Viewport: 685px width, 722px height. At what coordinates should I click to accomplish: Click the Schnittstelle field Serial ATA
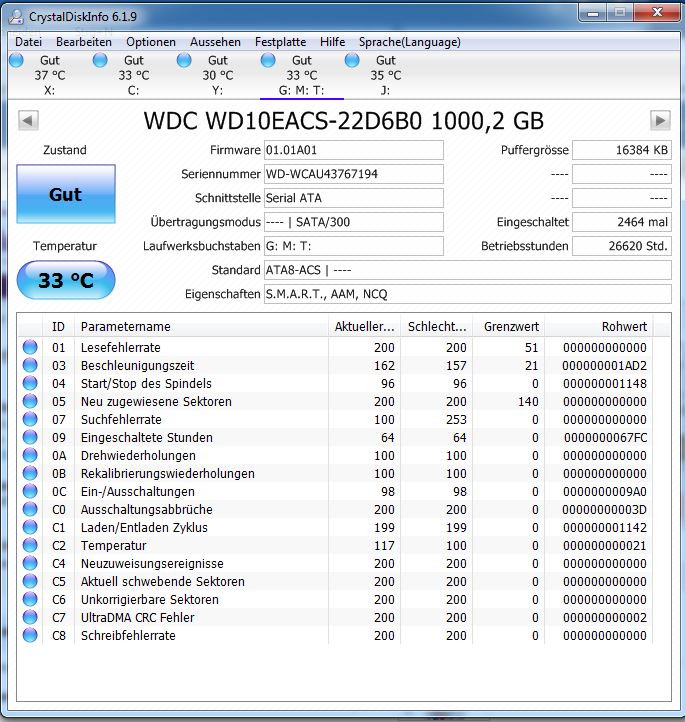[354, 198]
